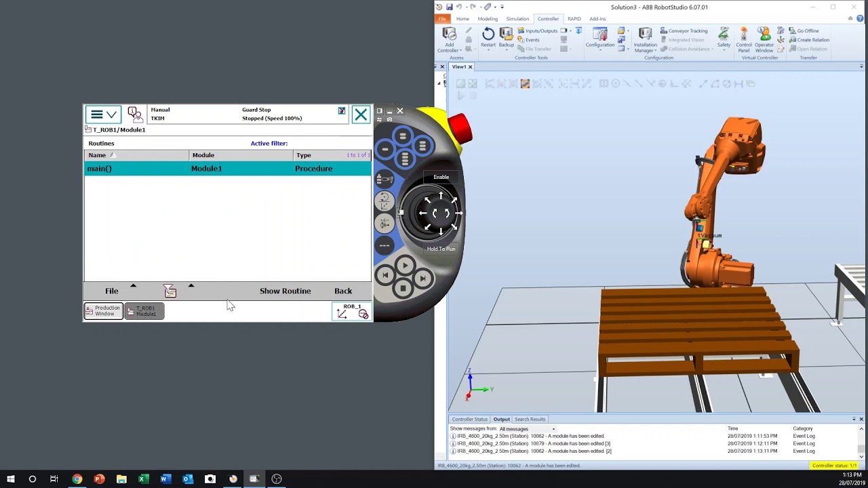Toggle axis 1-3/4-6 motion key

(384, 223)
